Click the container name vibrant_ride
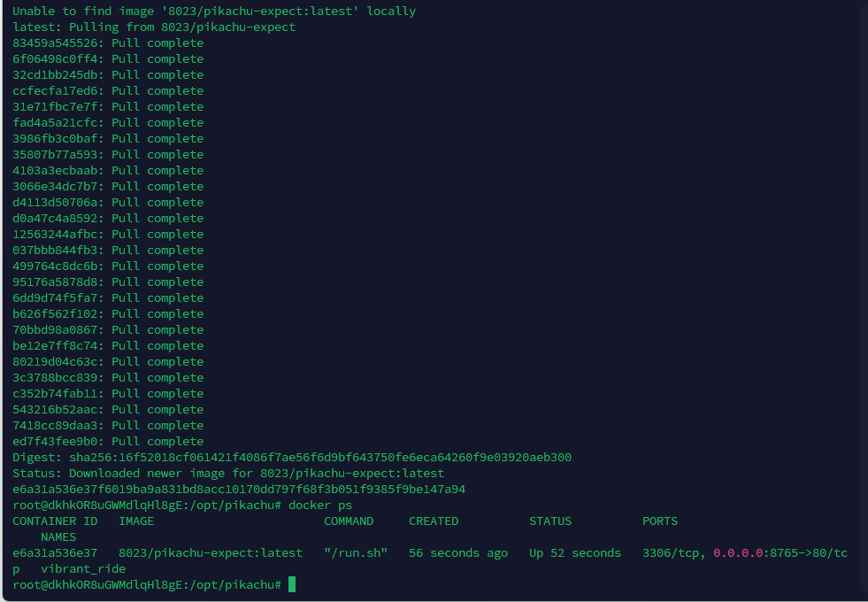 [x=83, y=569]
